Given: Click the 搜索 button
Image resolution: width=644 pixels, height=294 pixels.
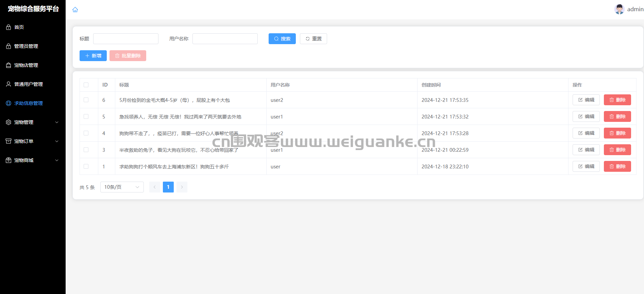Looking at the screenshot, I should [x=282, y=39].
